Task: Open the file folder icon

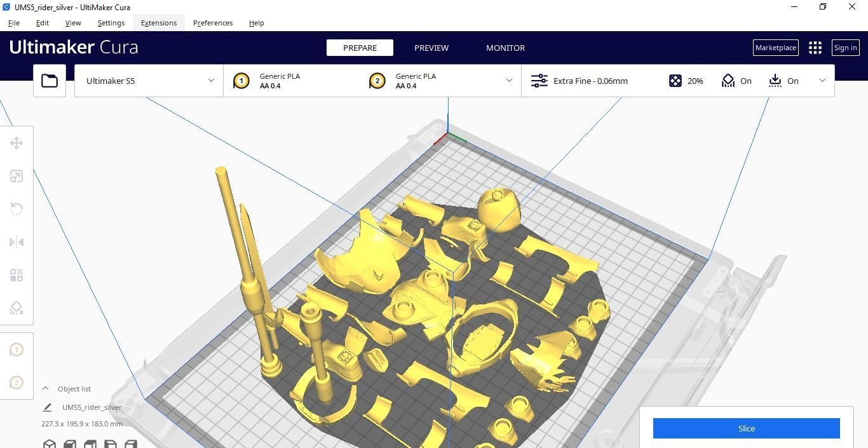Action: coord(50,81)
